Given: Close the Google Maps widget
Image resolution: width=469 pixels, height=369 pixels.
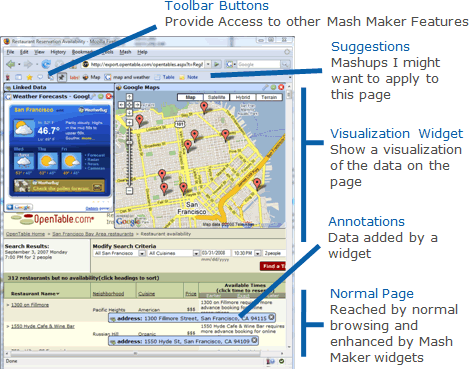Looking at the screenshot, I should (x=281, y=87).
